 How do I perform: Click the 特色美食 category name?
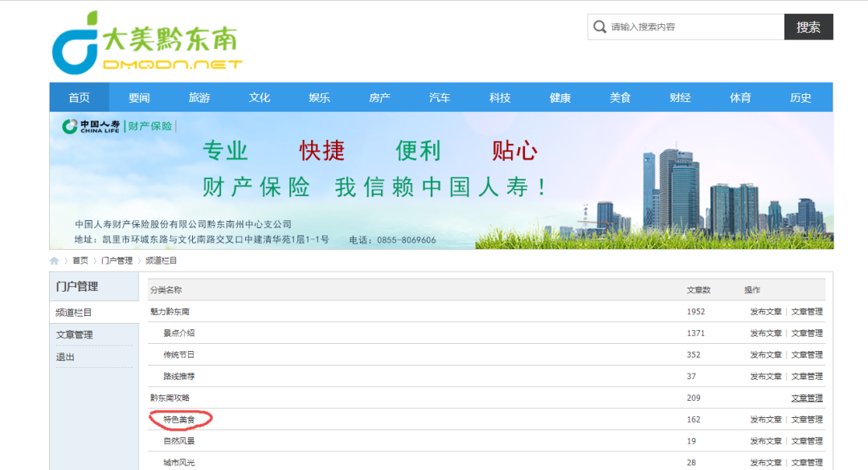click(178, 419)
